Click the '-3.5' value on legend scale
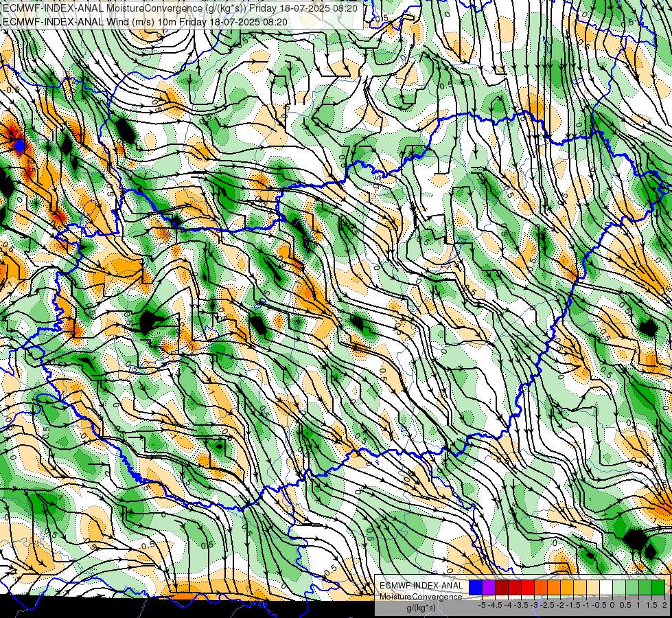Screen dimensions: 672x618 click(521, 605)
